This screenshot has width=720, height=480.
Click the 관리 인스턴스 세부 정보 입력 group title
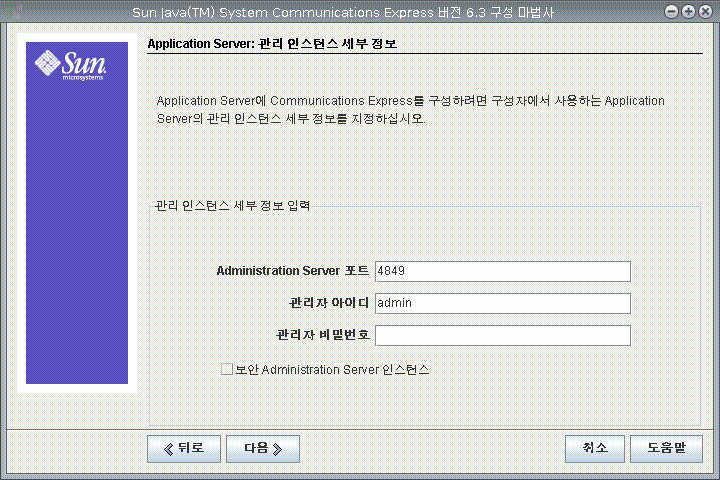(x=233, y=206)
